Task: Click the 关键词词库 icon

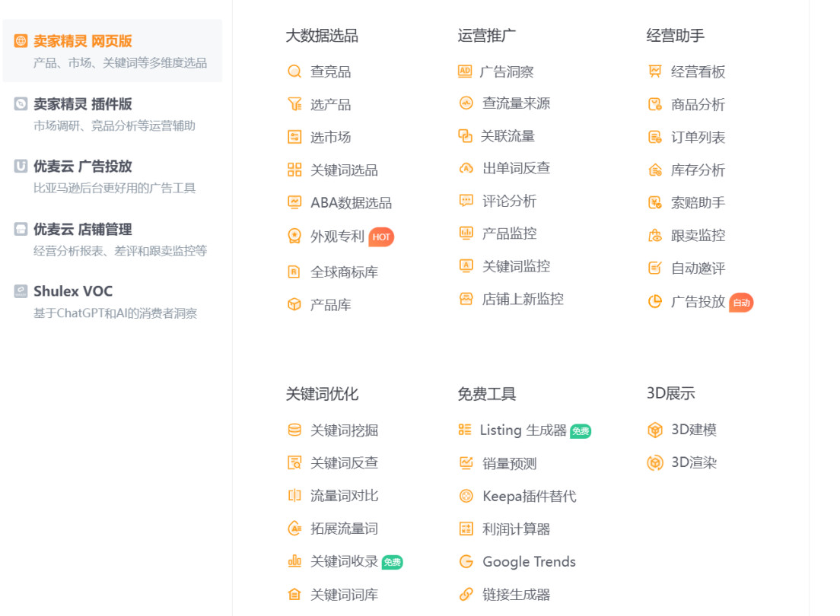Action: pos(294,594)
